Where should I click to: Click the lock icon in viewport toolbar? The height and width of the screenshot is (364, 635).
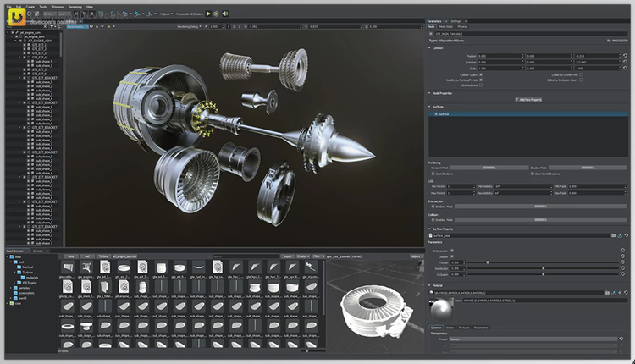pyautogui.click(x=97, y=26)
